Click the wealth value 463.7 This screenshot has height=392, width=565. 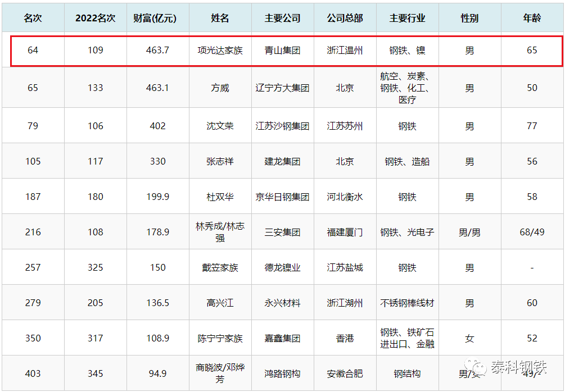[157, 51]
